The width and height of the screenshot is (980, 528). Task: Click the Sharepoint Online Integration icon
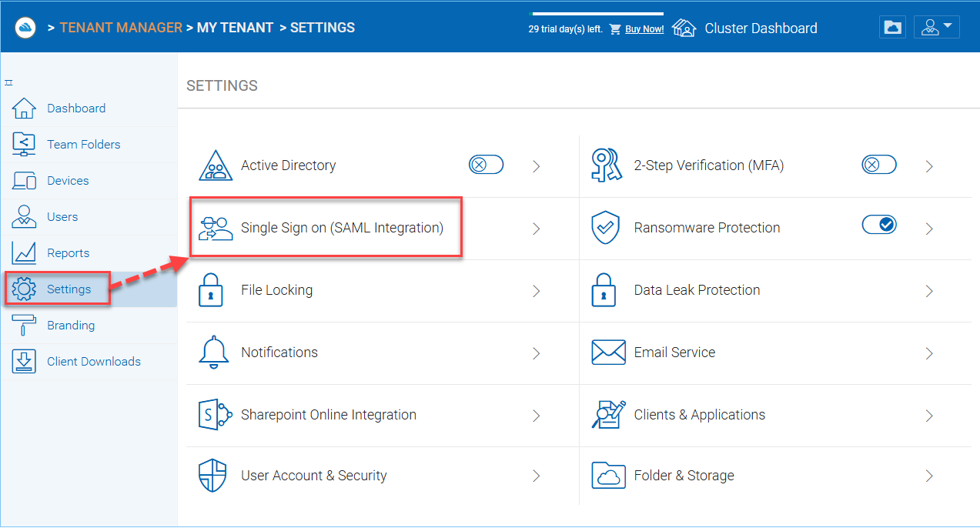click(215, 415)
